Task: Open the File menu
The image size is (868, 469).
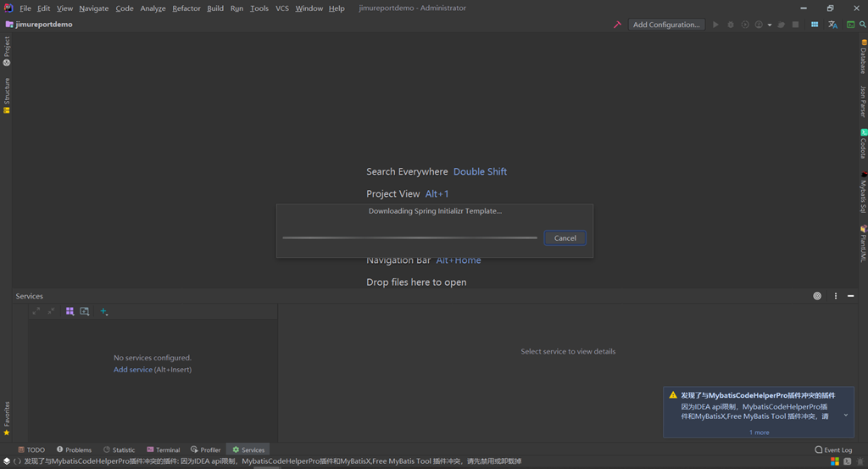Action: point(25,8)
